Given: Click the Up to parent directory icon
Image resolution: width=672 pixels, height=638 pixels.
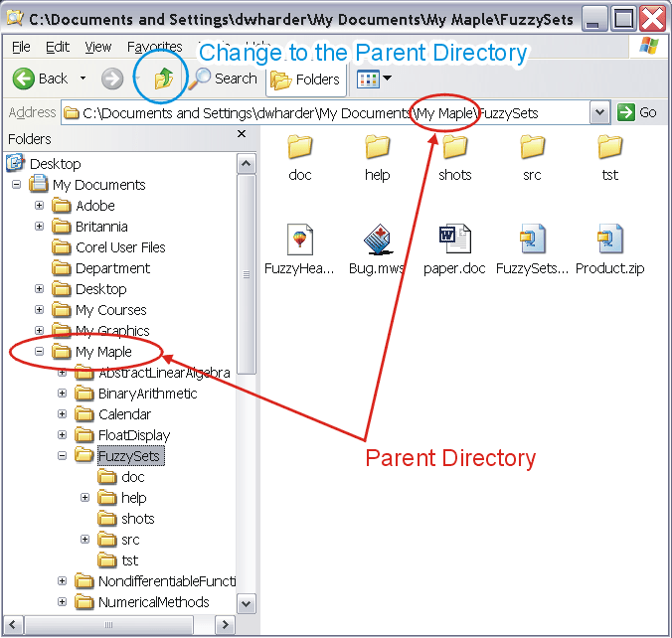Looking at the screenshot, I should (x=163, y=79).
